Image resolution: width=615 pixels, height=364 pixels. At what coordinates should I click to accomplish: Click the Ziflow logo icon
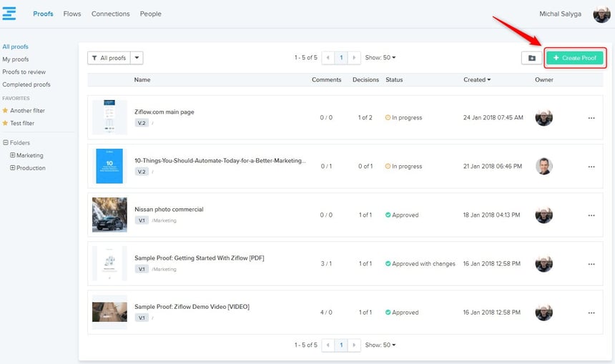tap(9, 14)
